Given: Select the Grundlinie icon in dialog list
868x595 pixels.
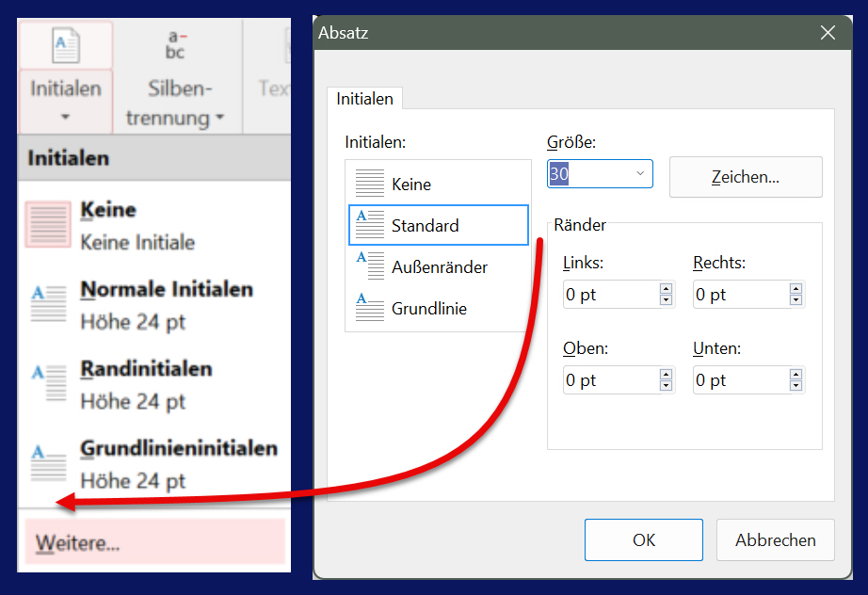Looking at the screenshot, I should 370,308.
